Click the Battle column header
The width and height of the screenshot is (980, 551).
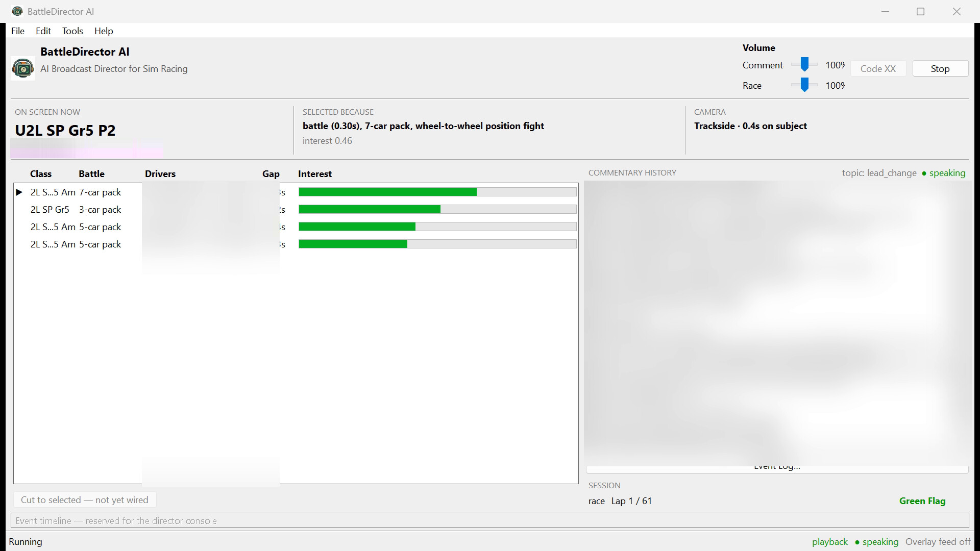point(91,173)
